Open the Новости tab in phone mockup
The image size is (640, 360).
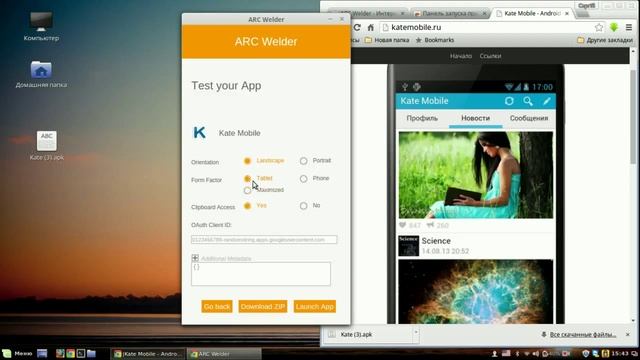pos(476,118)
